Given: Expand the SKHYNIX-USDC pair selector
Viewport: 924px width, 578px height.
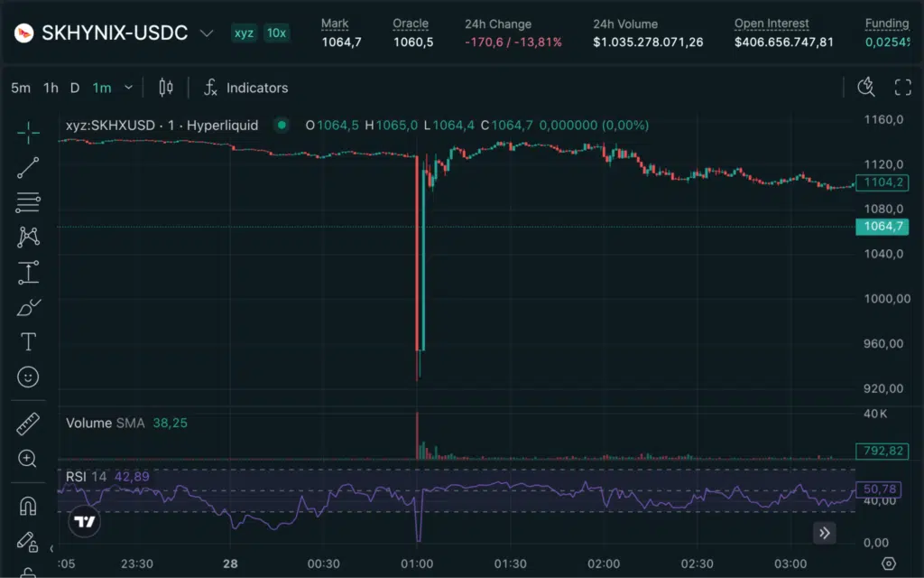Looking at the screenshot, I should (207, 33).
